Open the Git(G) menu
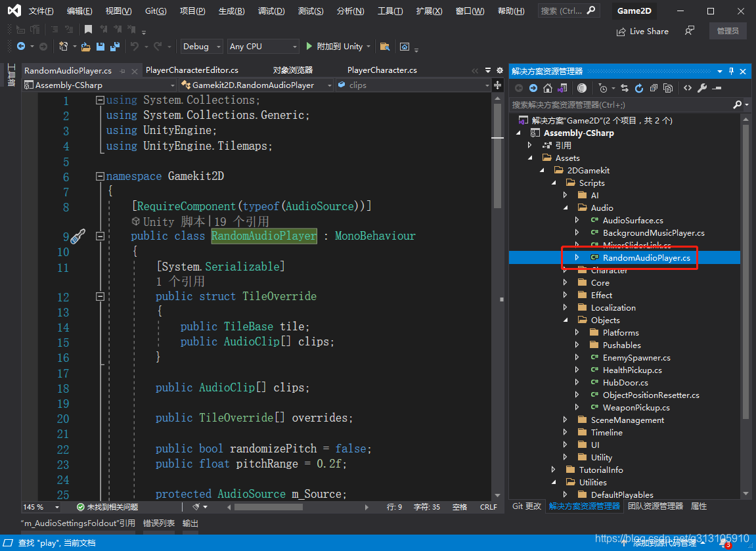This screenshot has height=551, width=756. pos(156,11)
